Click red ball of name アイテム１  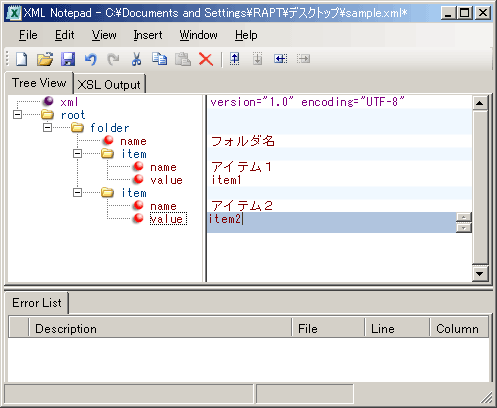pyautogui.click(x=138, y=166)
